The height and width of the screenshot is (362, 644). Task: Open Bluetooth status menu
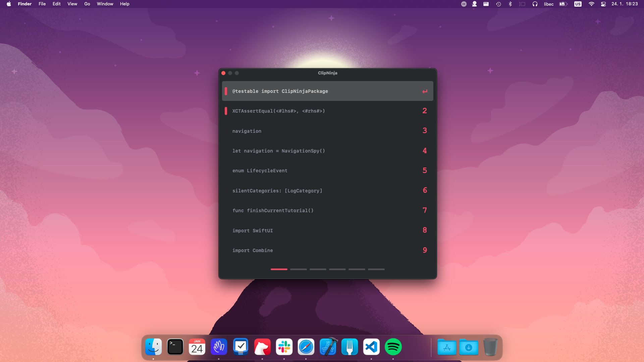click(x=510, y=4)
